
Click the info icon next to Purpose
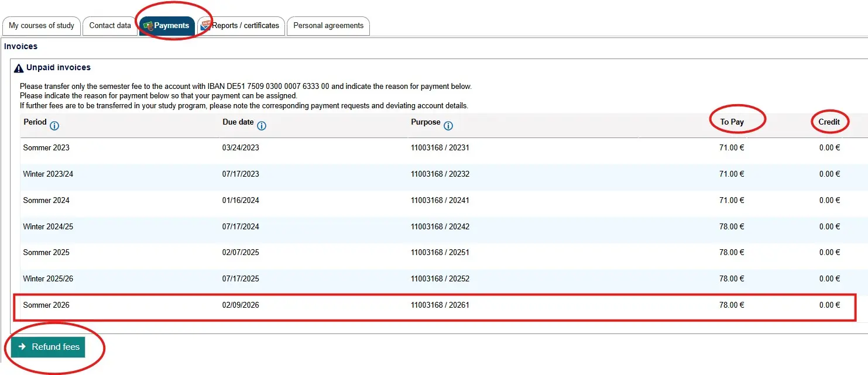448,126
